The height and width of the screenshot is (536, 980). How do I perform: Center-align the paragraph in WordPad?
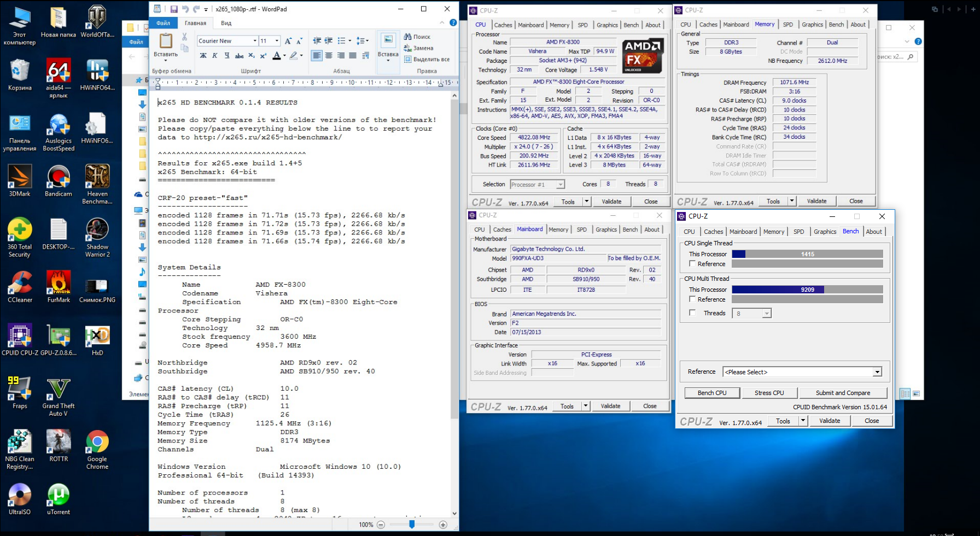pyautogui.click(x=329, y=56)
